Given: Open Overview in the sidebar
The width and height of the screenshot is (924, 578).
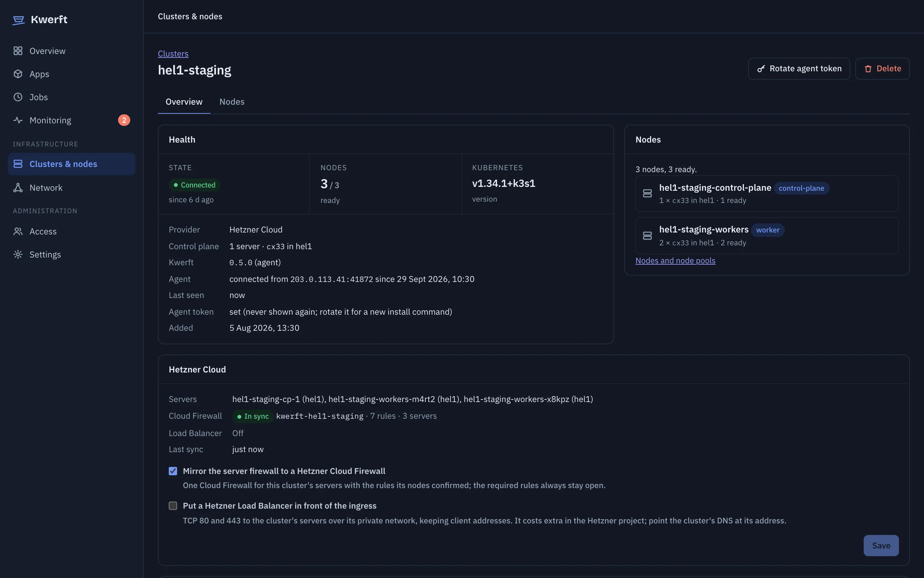Looking at the screenshot, I should [x=72, y=51].
